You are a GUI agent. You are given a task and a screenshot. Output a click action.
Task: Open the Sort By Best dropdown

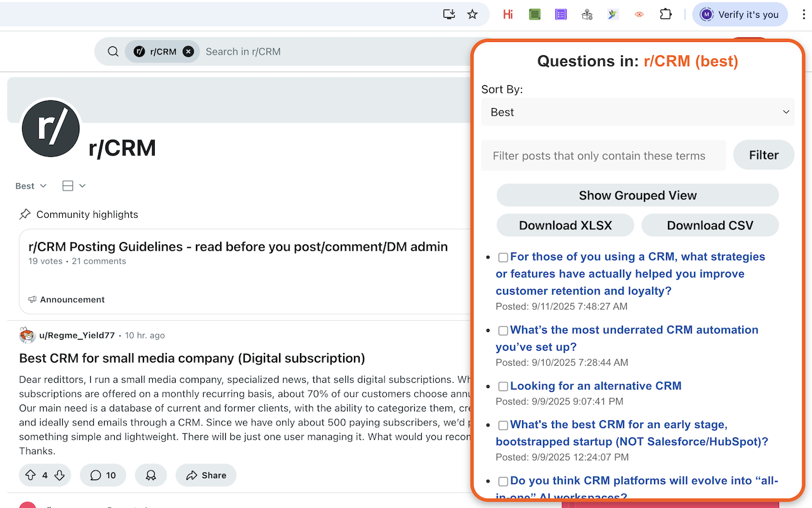[638, 112]
